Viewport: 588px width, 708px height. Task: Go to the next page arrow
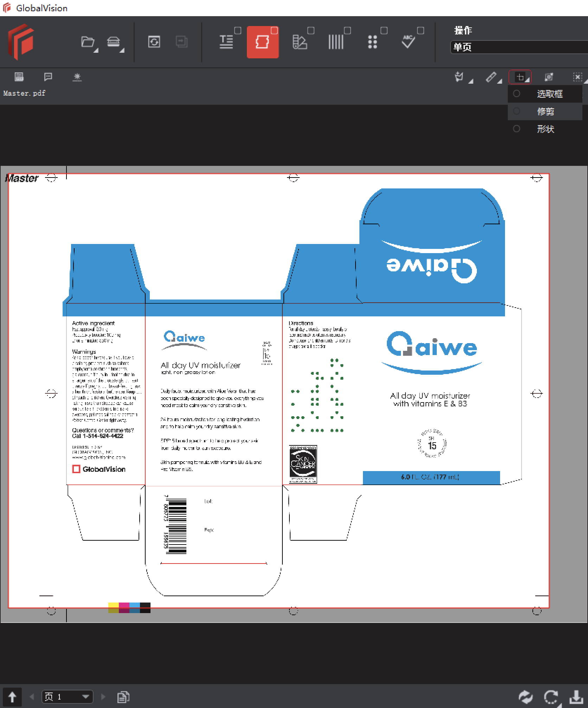coord(103,696)
